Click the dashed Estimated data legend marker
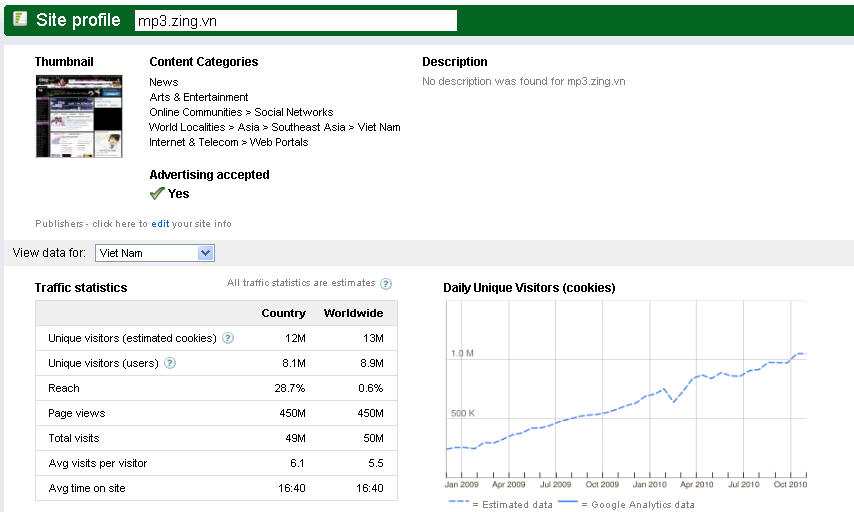This screenshot has height=512, width=854. click(x=457, y=503)
